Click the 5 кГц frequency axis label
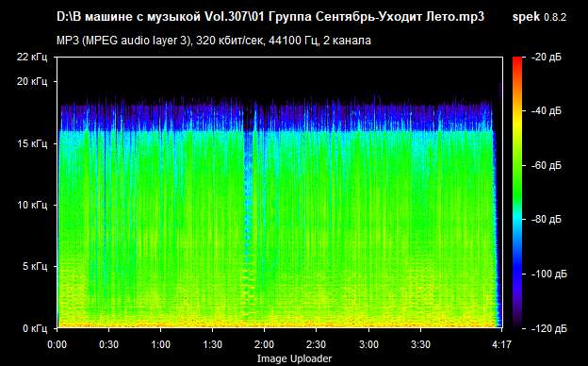The image size is (588, 366). (35, 267)
